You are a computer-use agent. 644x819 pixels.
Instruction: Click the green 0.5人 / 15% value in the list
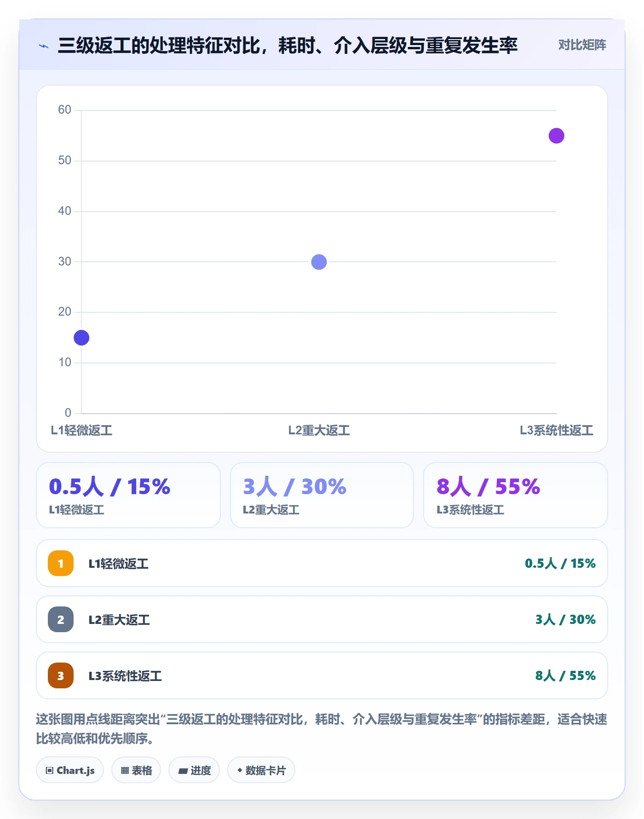[x=560, y=563]
